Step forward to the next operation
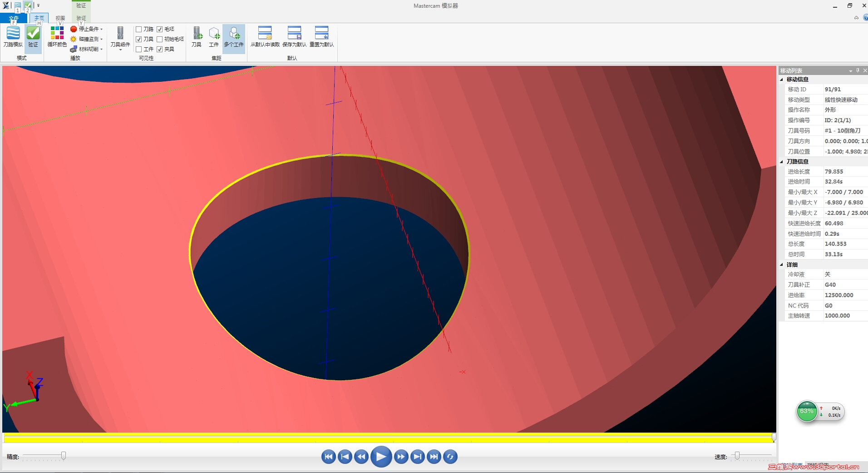 click(417, 457)
